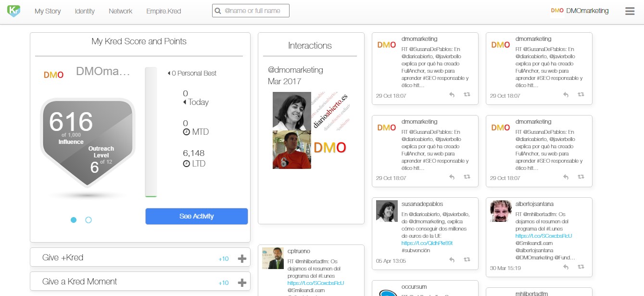Click cptrueno profile picture
644x296 pixels.
pyautogui.click(x=273, y=258)
